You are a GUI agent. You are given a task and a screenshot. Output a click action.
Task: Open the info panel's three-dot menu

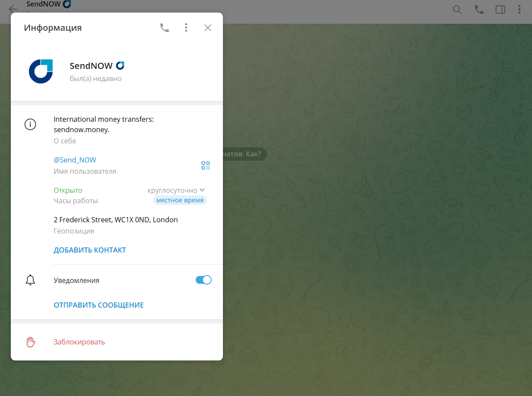pyautogui.click(x=186, y=28)
